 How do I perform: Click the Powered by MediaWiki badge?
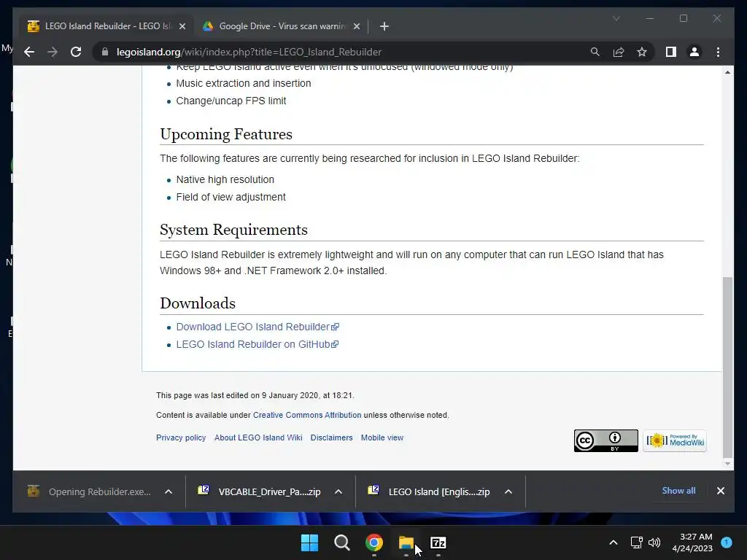pos(675,441)
